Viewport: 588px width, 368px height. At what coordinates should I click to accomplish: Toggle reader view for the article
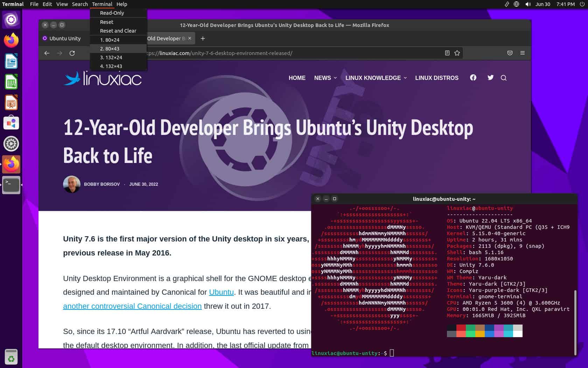(x=447, y=53)
